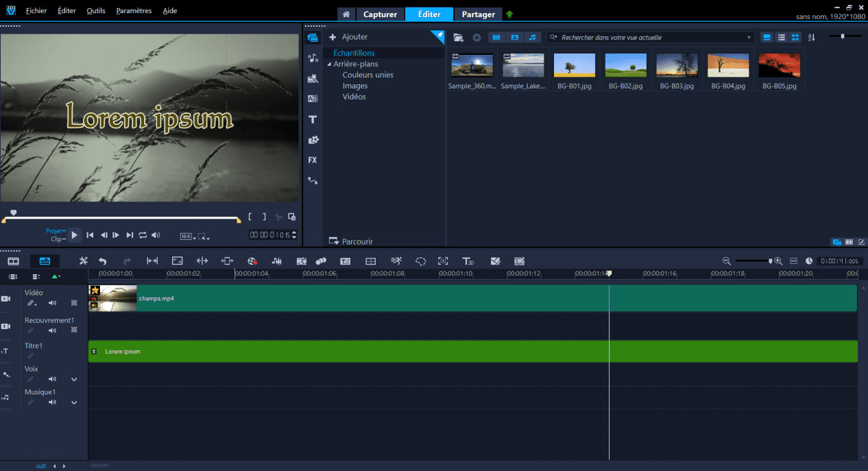868x471 pixels.
Task: Select Clip playback mode
Action: (x=58, y=239)
